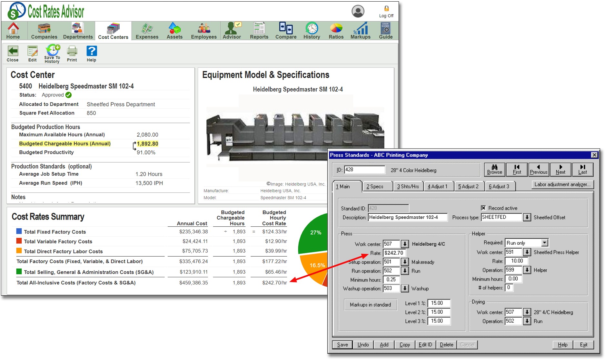605x364 pixels.
Task: Click the Delete button
Action: [x=447, y=345]
